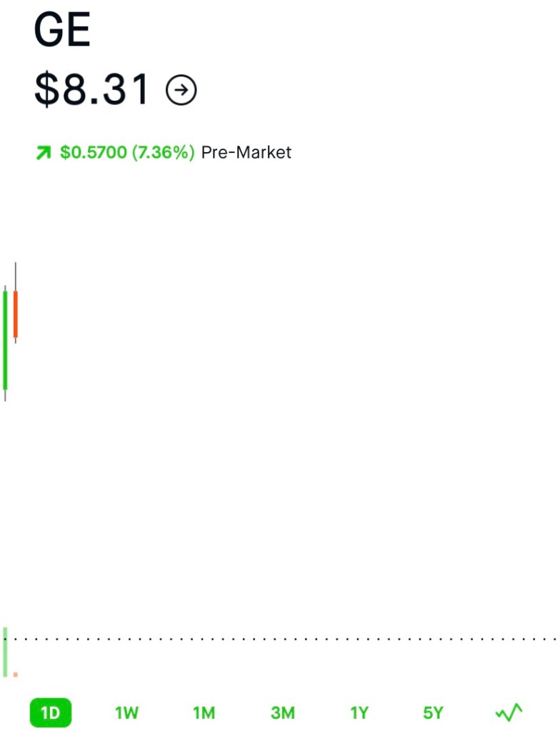560x731 pixels.
Task: Select the green candlestick on the chart
Action: coord(6,339)
